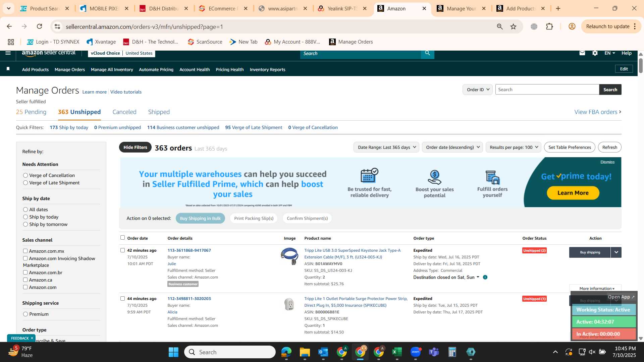Click Learn More on the Prime banner
The image size is (644, 362).
pos(573,193)
